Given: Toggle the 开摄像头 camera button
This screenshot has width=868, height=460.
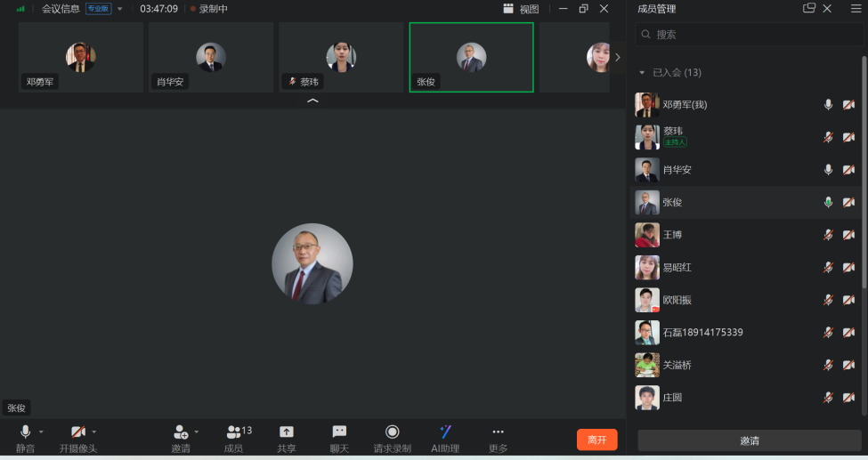Looking at the screenshot, I should tap(78, 432).
